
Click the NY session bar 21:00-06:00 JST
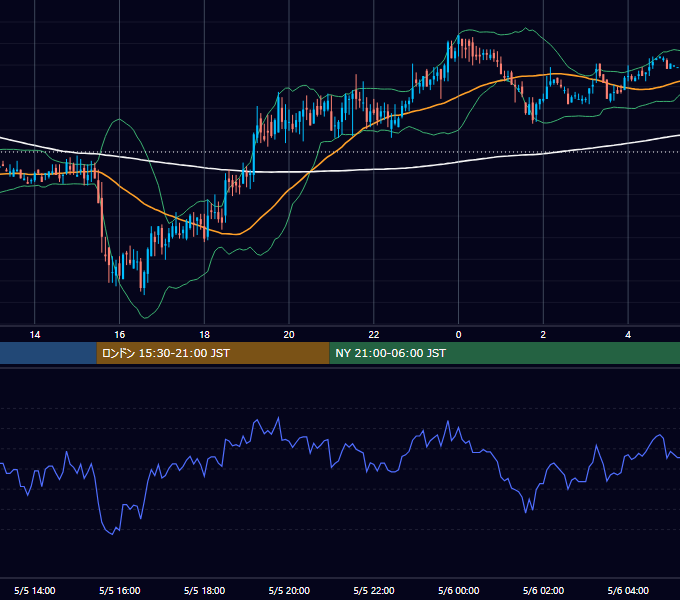coord(505,353)
